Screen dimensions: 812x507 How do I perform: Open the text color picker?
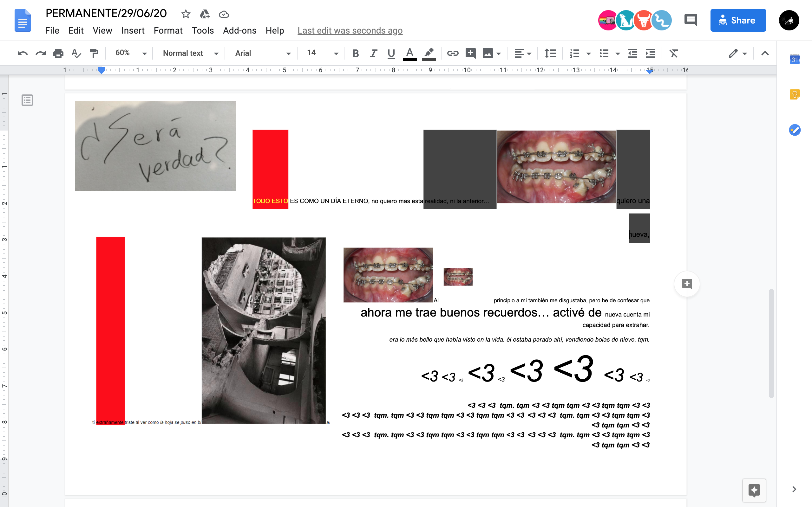[409, 53]
